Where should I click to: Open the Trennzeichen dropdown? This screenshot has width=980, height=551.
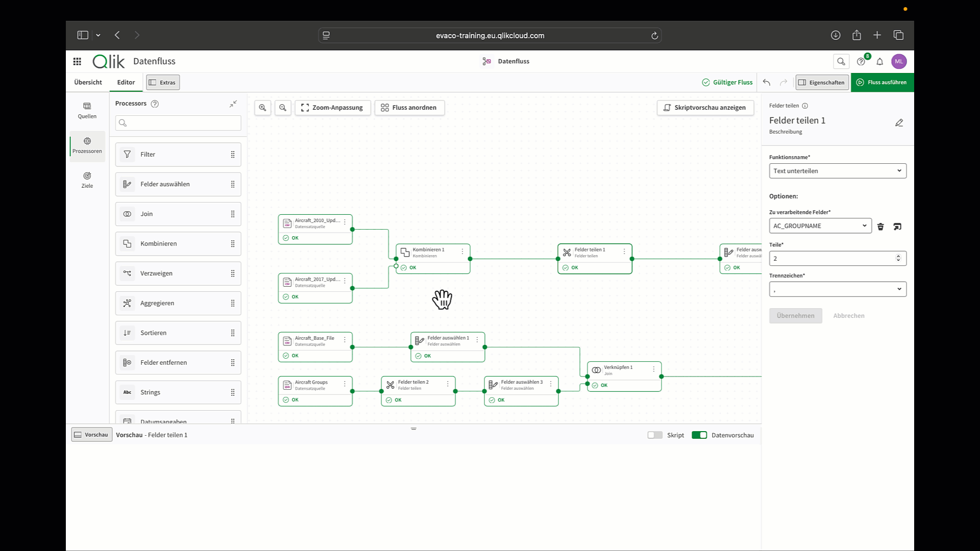click(x=837, y=289)
